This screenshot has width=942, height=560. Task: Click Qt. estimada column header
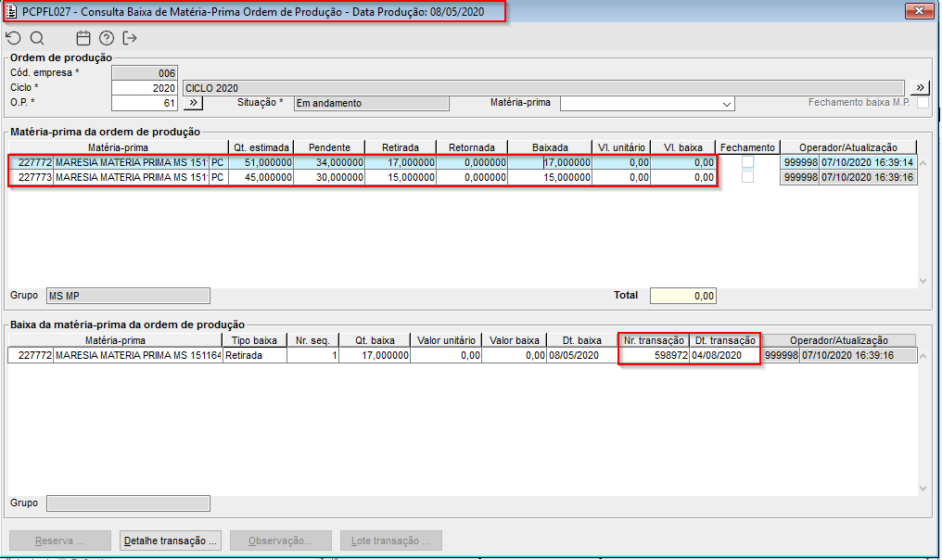[x=261, y=147]
